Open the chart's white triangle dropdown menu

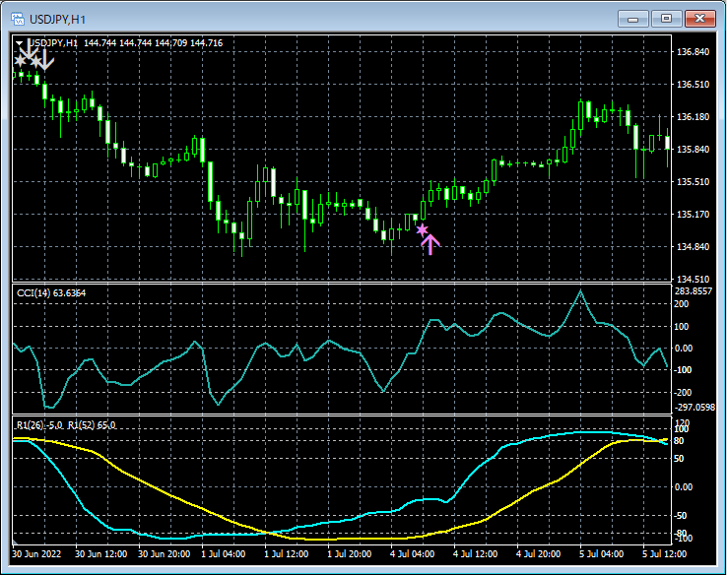tap(20, 43)
